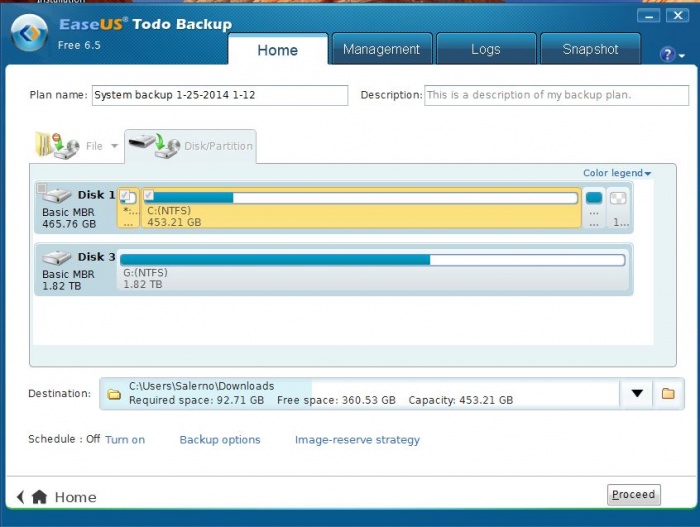Viewport: 700px width, 527px height.
Task: Close the Todo Backup window
Action: 677,16
